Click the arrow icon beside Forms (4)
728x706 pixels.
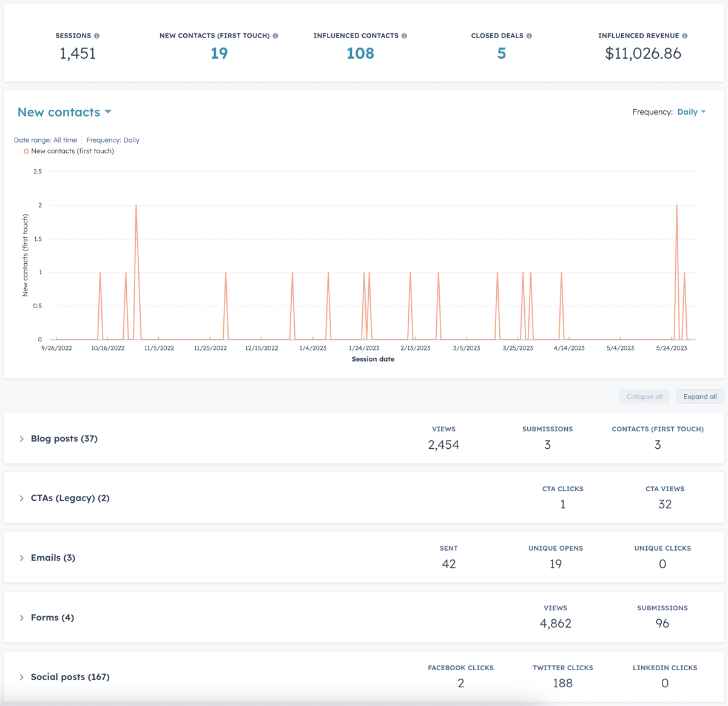pos(21,617)
